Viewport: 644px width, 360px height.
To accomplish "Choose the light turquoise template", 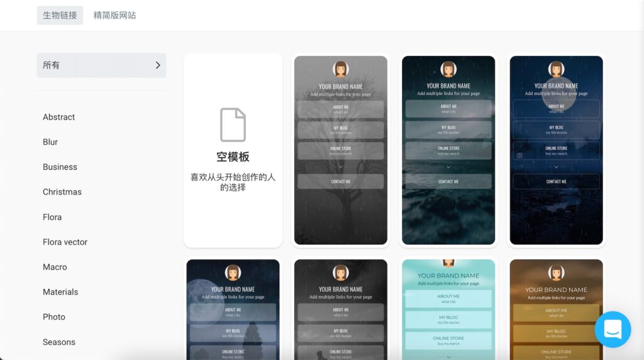I will point(448,310).
